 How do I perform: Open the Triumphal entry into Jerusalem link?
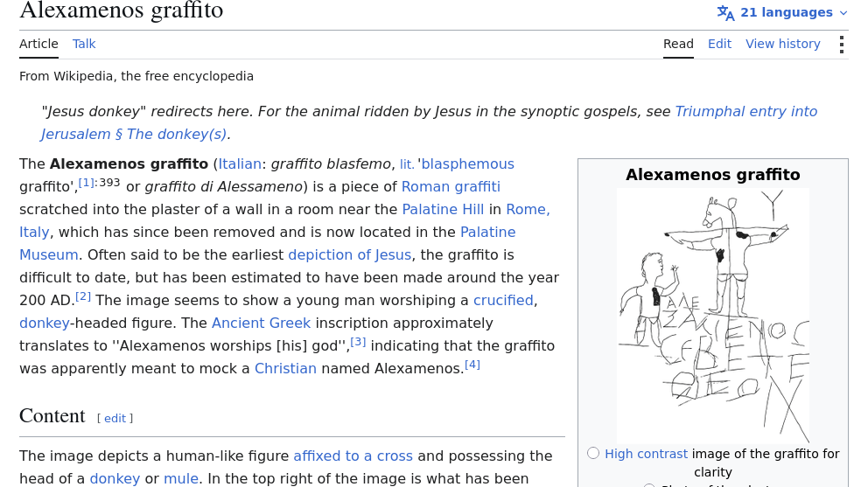(x=746, y=111)
